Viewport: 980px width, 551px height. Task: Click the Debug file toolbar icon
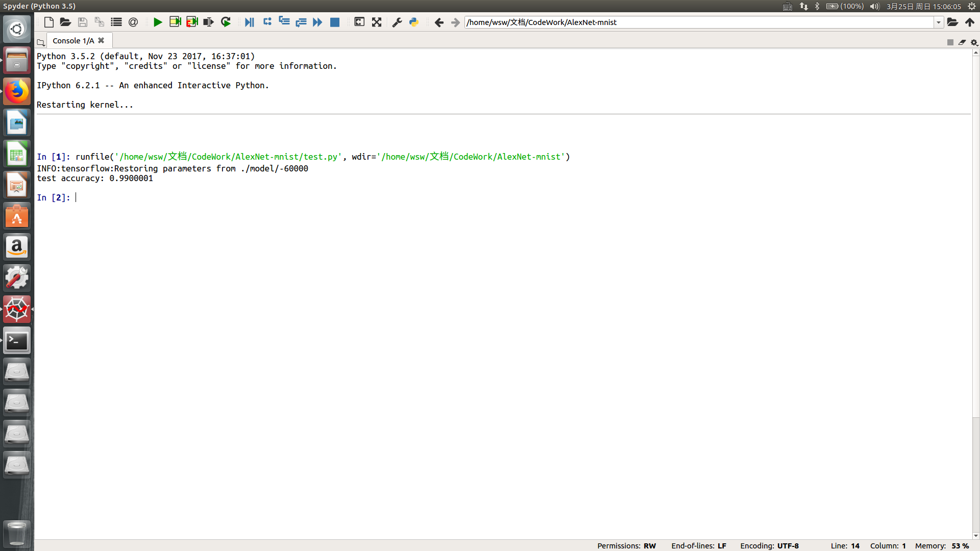click(249, 22)
